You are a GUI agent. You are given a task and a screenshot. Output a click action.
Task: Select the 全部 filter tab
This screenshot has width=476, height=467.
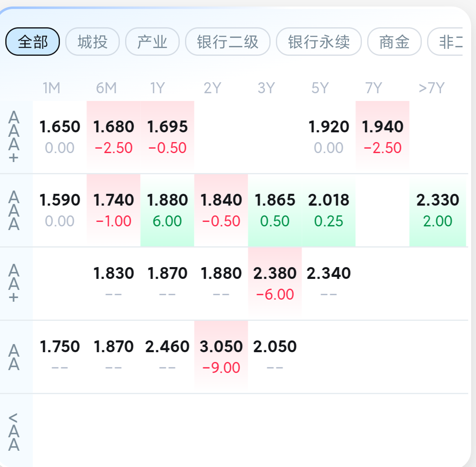(x=33, y=42)
